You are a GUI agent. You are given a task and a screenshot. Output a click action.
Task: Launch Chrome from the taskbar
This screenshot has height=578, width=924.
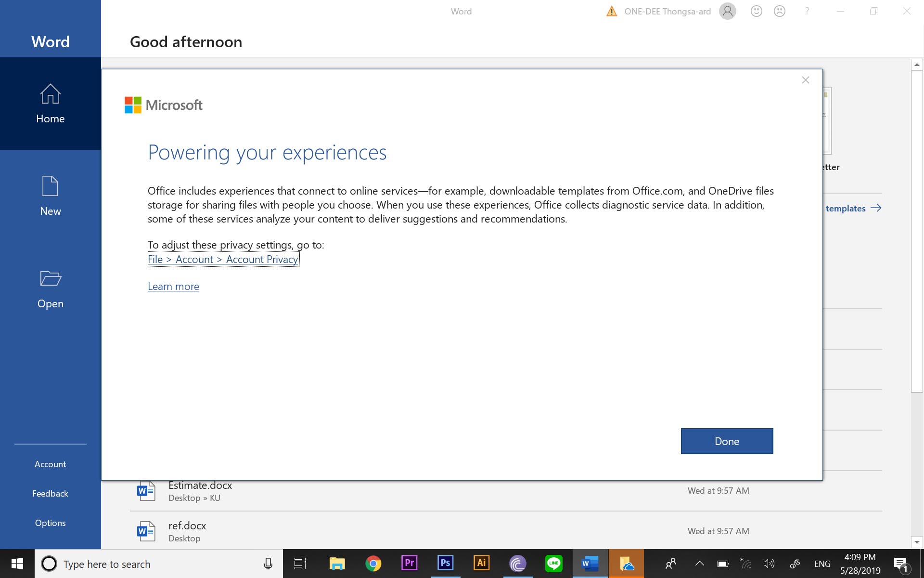[373, 563]
